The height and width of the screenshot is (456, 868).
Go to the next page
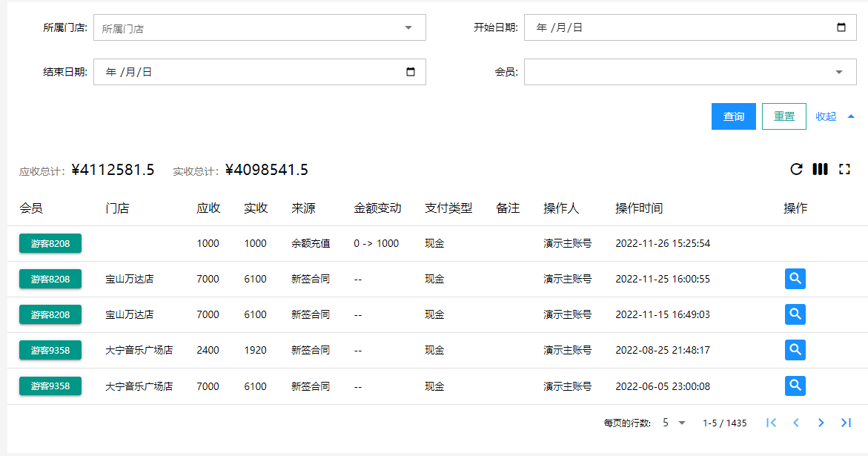821,423
